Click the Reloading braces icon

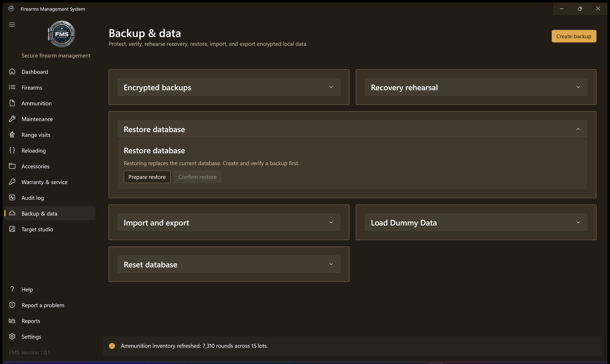[x=12, y=150]
